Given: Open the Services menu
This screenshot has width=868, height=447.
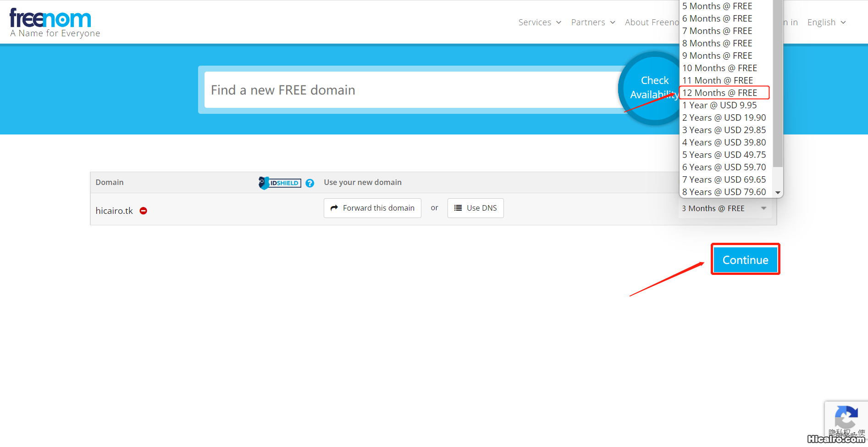Looking at the screenshot, I should pos(540,22).
